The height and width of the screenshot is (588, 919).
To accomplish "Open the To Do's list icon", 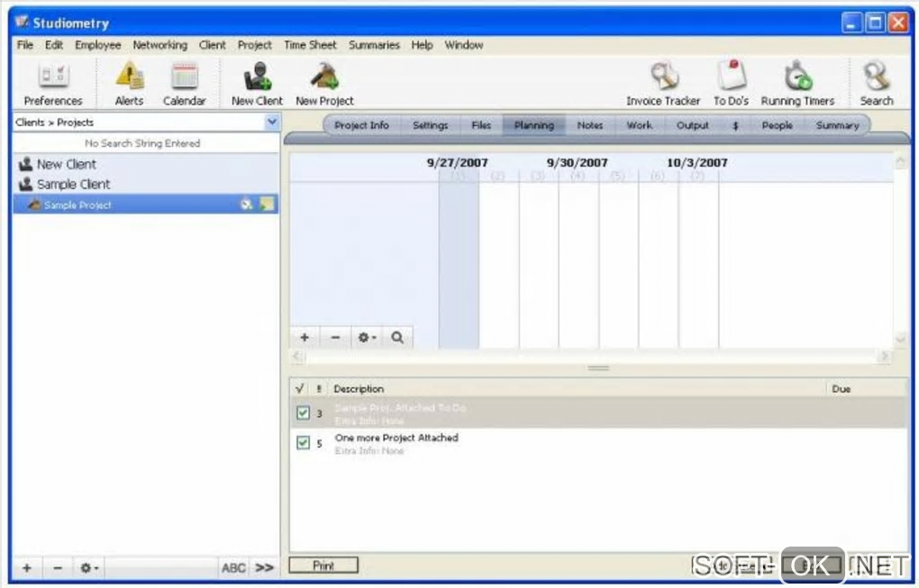I will click(x=731, y=85).
